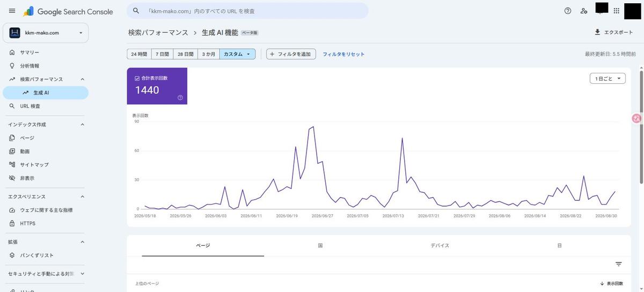Click the ベータ版 badge
The height and width of the screenshot is (292, 644).
[250, 33]
